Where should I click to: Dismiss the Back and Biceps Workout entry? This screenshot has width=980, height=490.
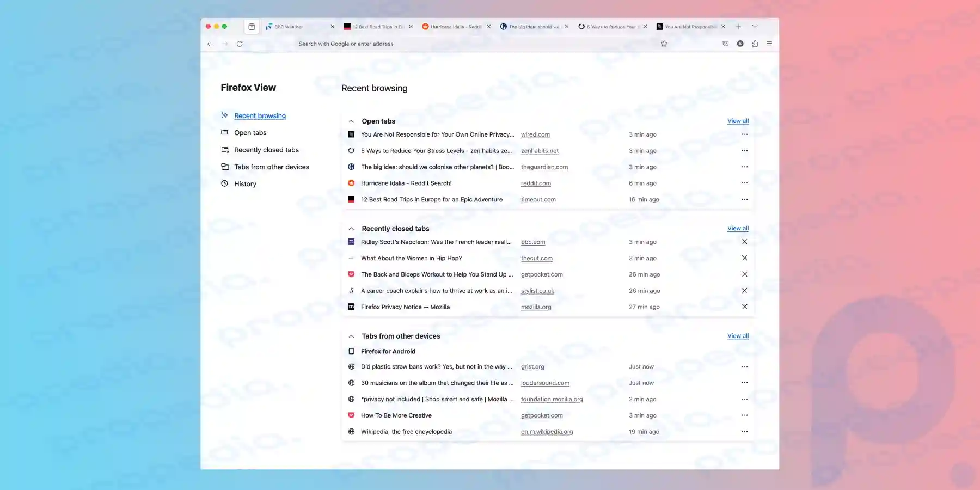click(744, 274)
